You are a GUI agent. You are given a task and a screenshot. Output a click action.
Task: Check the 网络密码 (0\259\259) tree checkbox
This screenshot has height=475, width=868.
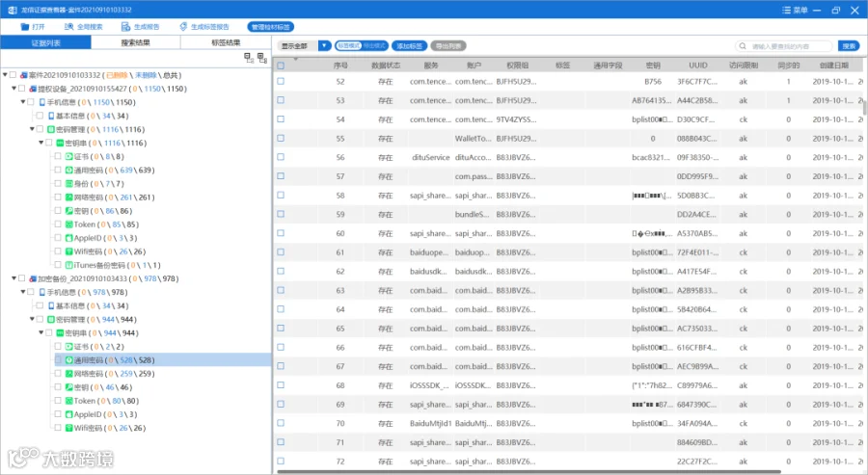click(58, 374)
